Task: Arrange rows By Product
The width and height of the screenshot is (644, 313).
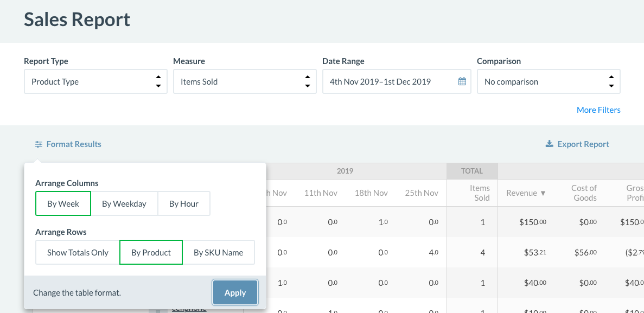Action: tap(151, 253)
